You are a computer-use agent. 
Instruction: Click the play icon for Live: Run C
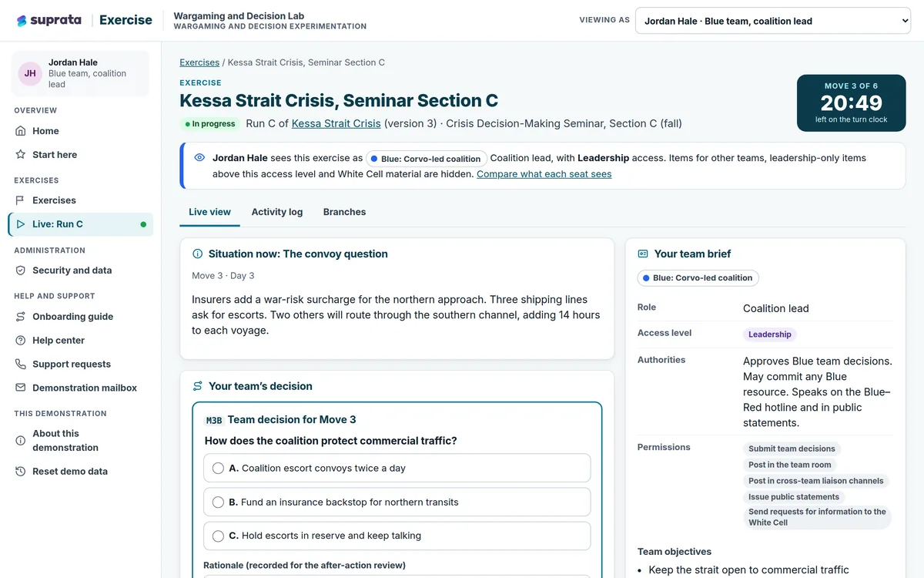tap(21, 224)
